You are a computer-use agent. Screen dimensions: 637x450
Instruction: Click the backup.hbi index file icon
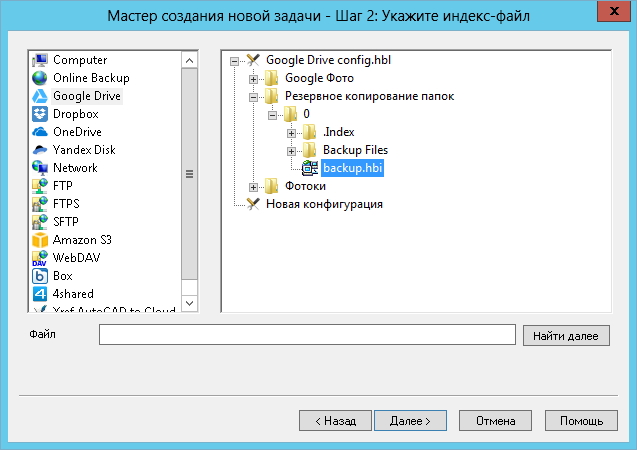point(310,168)
